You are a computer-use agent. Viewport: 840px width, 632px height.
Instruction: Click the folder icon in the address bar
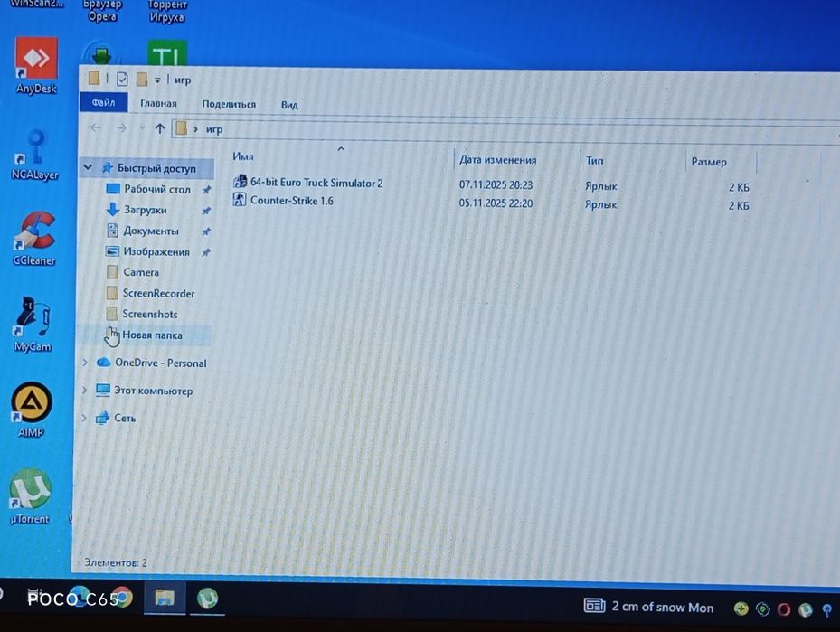pyautogui.click(x=182, y=128)
